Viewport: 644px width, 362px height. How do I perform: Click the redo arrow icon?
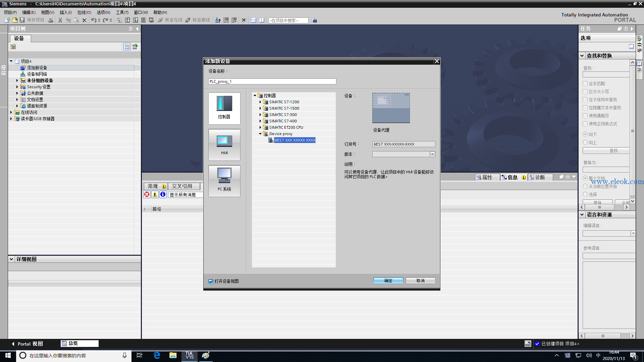(105, 20)
